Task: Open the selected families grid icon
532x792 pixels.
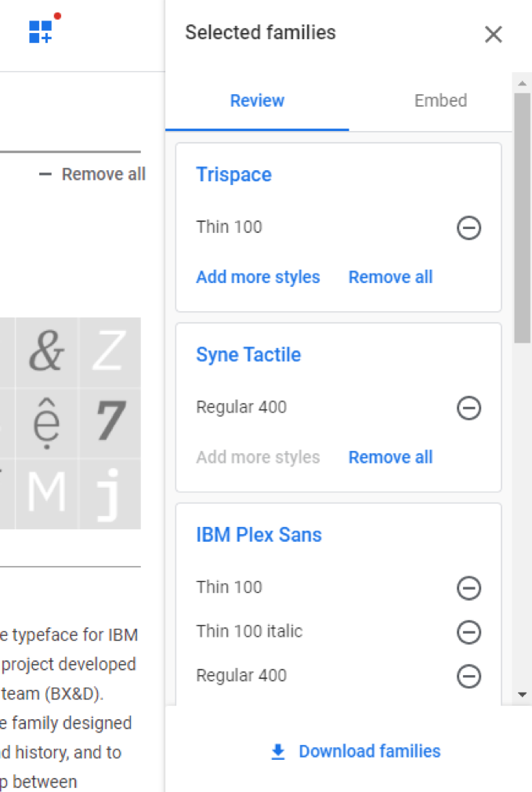Action: pos(41,31)
